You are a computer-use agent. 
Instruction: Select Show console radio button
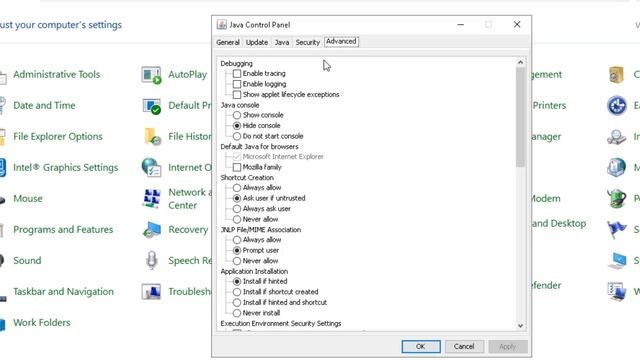click(237, 116)
